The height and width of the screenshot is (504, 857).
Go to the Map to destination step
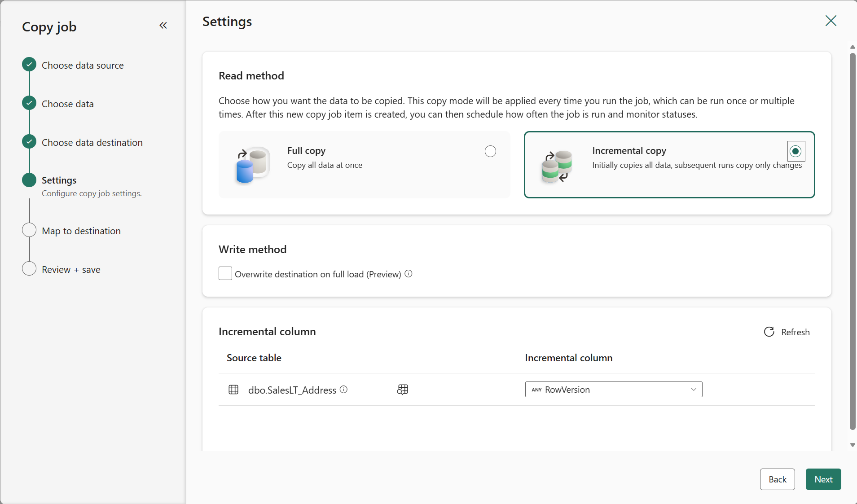pyautogui.click(x=81, y=231)
